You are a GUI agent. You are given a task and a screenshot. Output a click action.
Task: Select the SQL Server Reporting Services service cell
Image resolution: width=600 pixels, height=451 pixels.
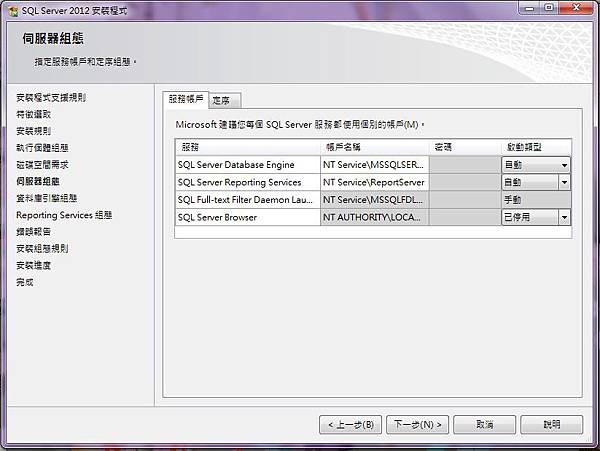click(x=248, y=182)
